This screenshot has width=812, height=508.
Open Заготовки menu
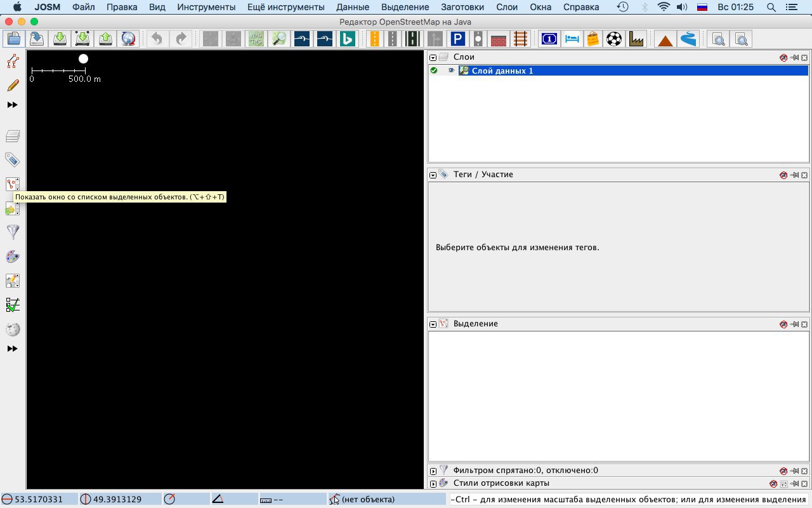pyautogui.click(x=462, y=7)
